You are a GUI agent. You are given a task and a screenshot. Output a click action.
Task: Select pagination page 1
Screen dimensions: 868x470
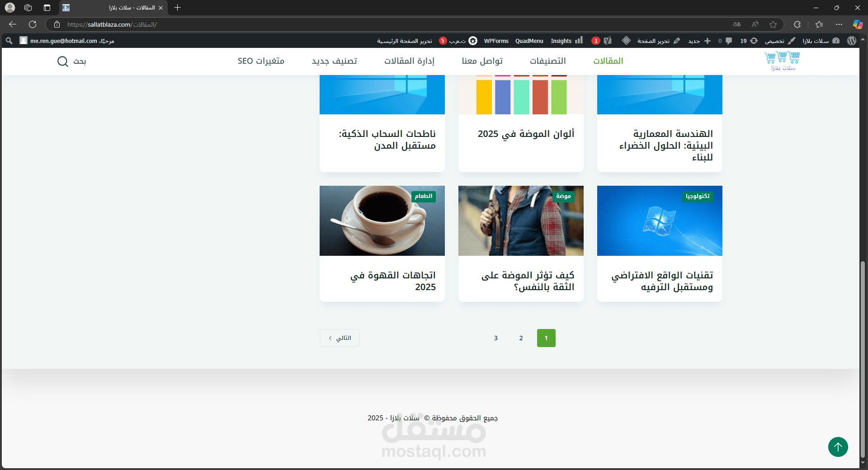(546, 338)
